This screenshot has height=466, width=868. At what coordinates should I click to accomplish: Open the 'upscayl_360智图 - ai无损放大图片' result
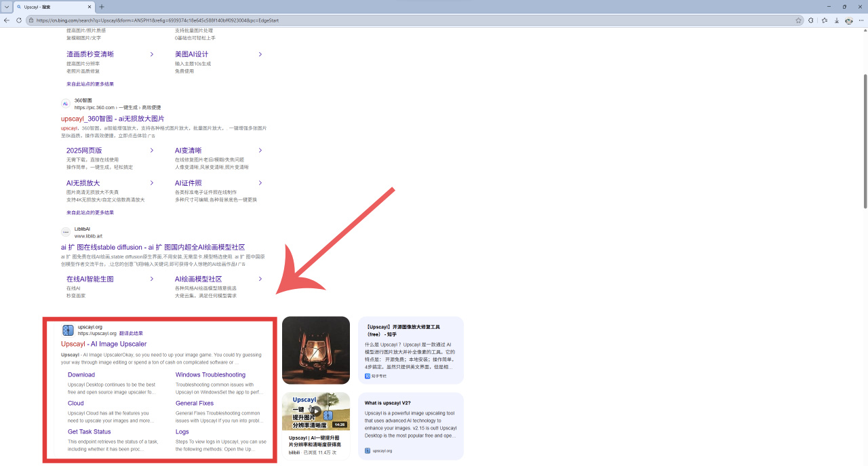pos(113,119)
